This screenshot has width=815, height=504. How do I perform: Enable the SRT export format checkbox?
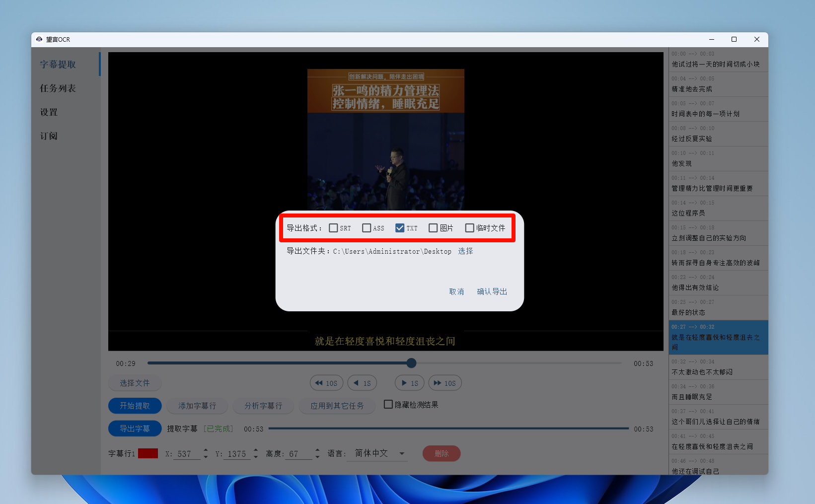pos(333,228)
